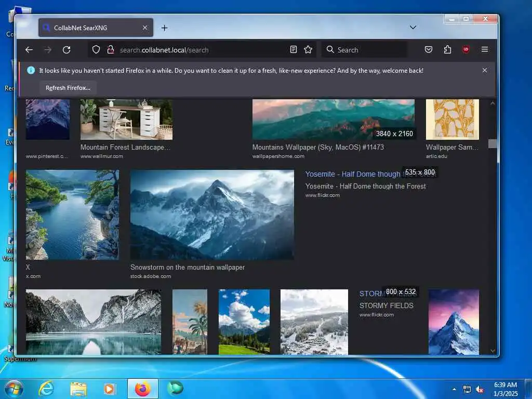The width and height of the screenshot is (532, 399).
Task: Open the yellow patterned Wallpaper Sample thumbnail
Action: click(453, 119)
